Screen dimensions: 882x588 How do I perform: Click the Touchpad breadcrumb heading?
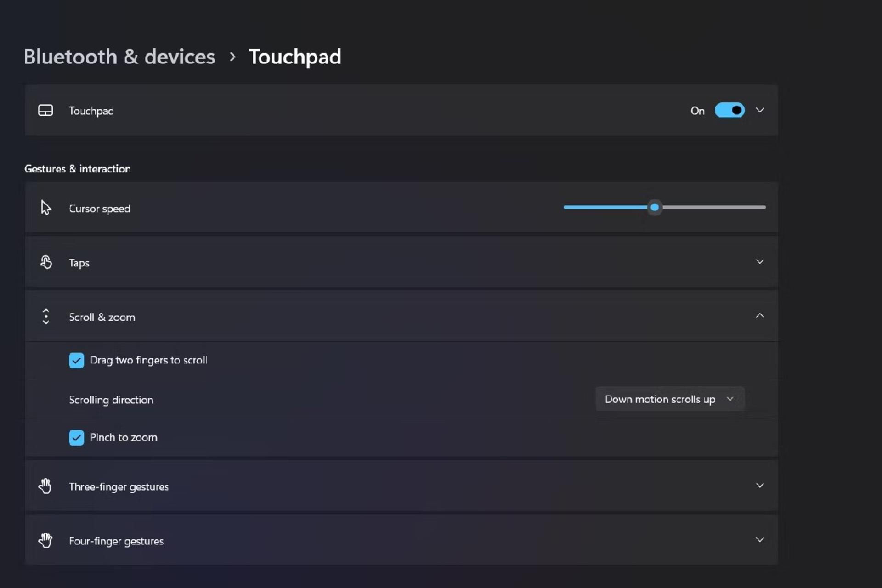point(295,57)
